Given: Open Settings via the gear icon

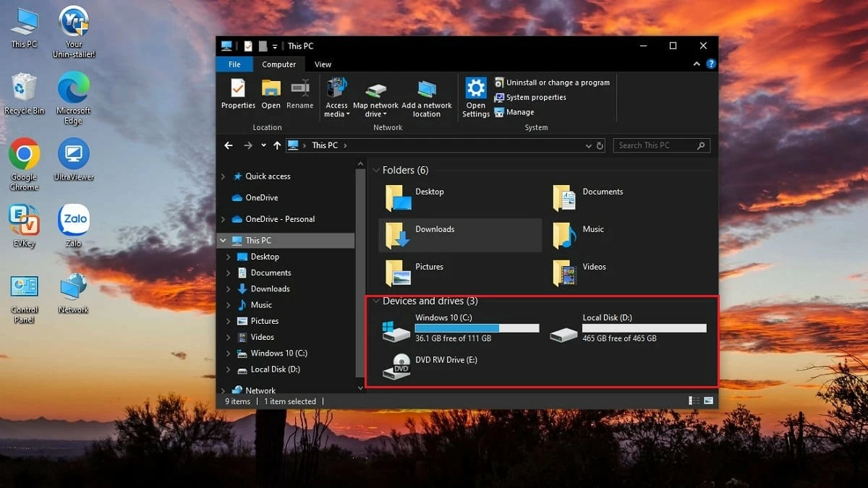Looking at the screenshot, I should [475, 96].
